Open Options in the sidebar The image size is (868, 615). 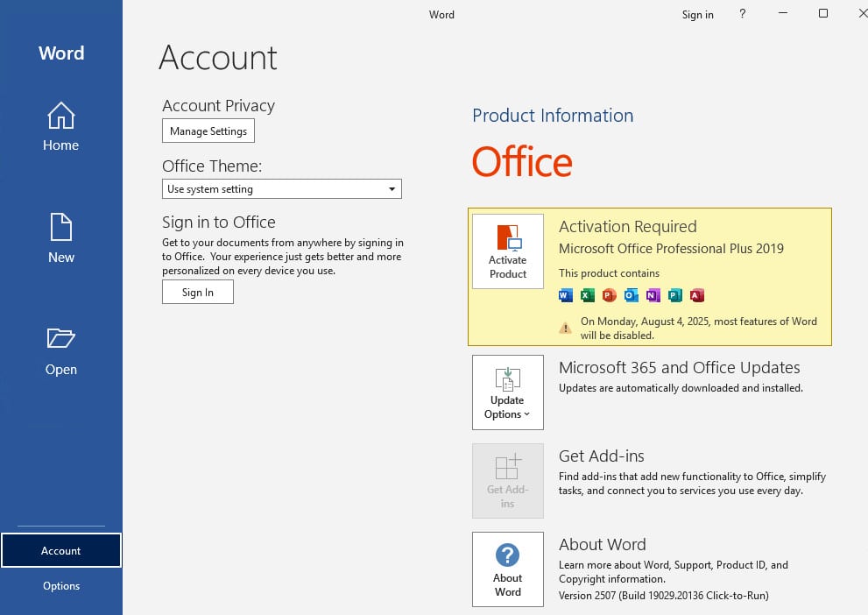point(61,586)
